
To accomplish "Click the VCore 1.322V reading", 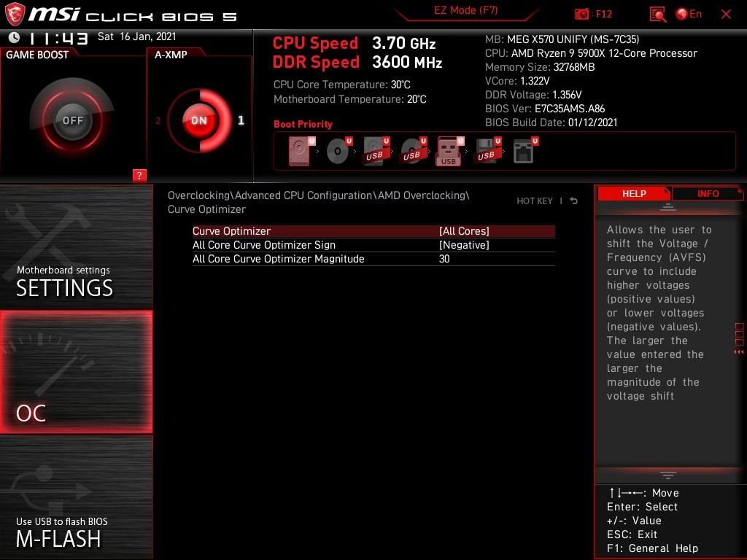I will [517, 81].
